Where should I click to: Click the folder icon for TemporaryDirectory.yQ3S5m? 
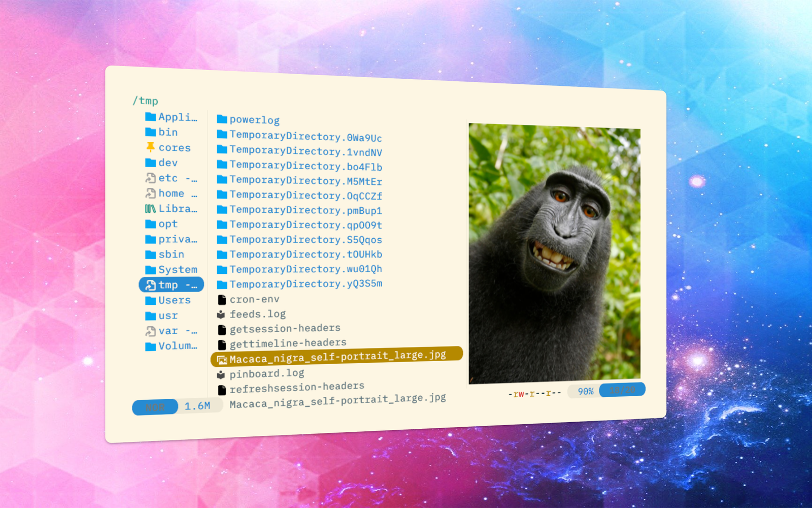[222, 284]
